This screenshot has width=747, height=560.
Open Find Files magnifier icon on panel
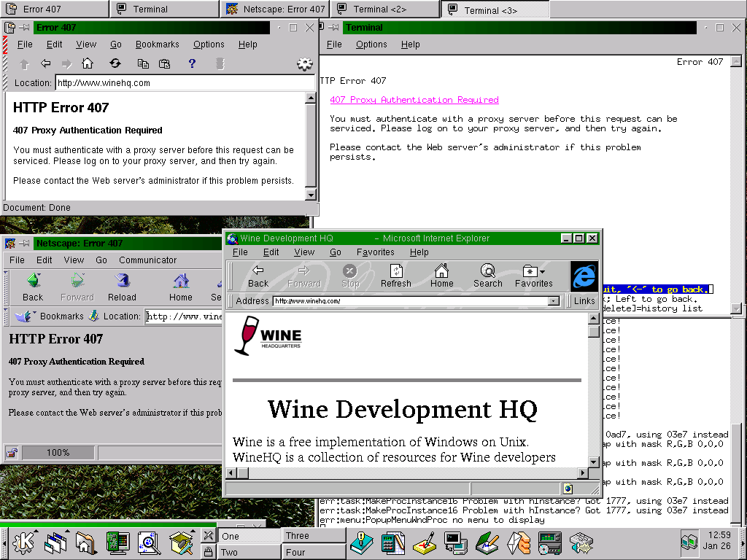pos(149,542)
